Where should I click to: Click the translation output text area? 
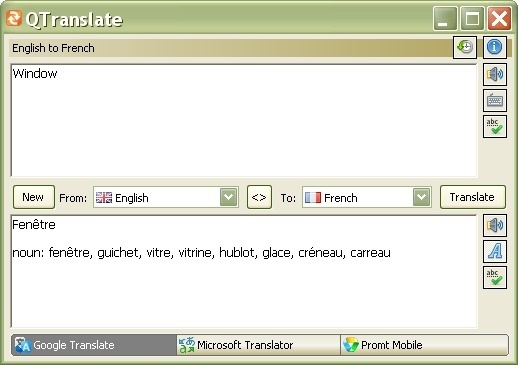[x=244, y=271]
